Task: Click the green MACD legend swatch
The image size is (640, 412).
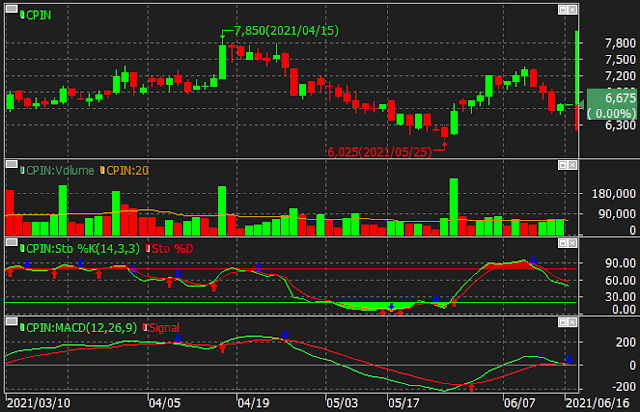Action: tap(22, 327)
